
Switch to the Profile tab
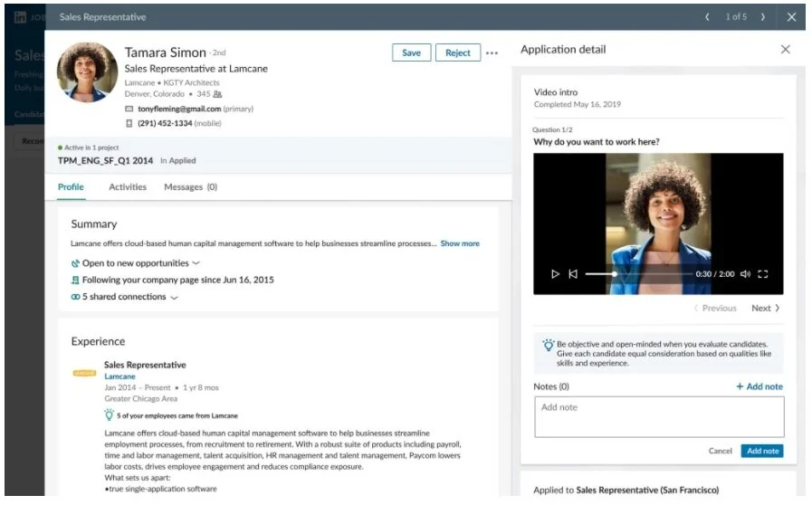tap(71, 187)
